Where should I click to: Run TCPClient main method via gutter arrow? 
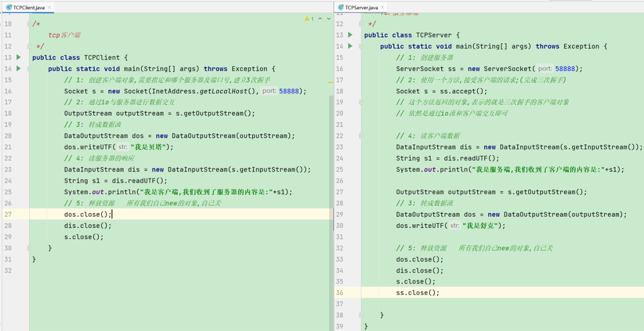tap(19, 68)
